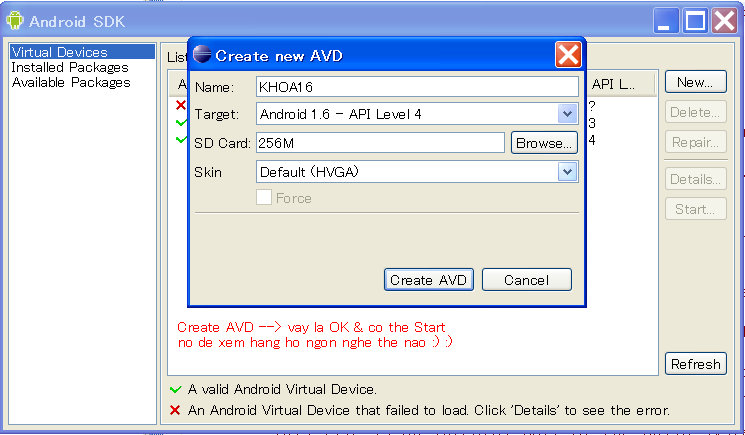Click the Android robot icon in title bar
The width and height of the screenshot is (745, 435).
pos(15,20)
